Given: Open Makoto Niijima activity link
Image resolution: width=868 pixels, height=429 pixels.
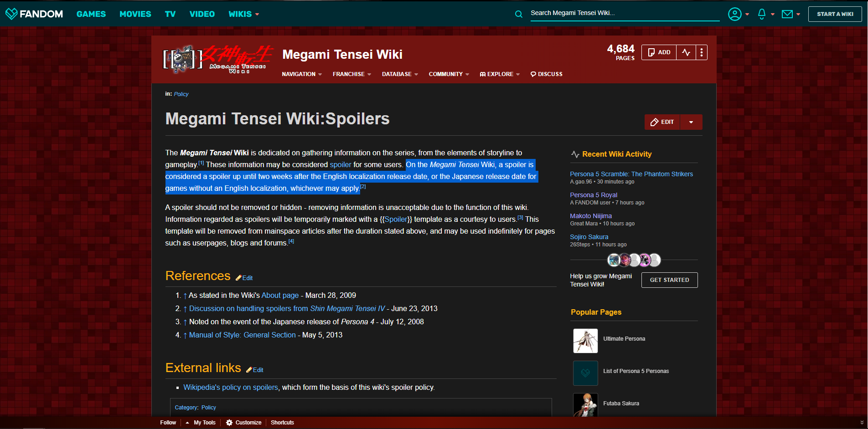Looking at the screenshot, I should [591, 216].
